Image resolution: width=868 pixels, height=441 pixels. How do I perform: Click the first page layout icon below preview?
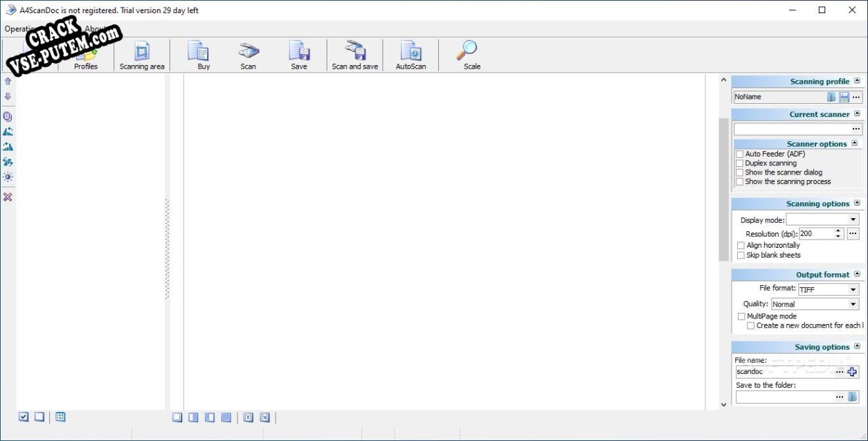point(177,417)
